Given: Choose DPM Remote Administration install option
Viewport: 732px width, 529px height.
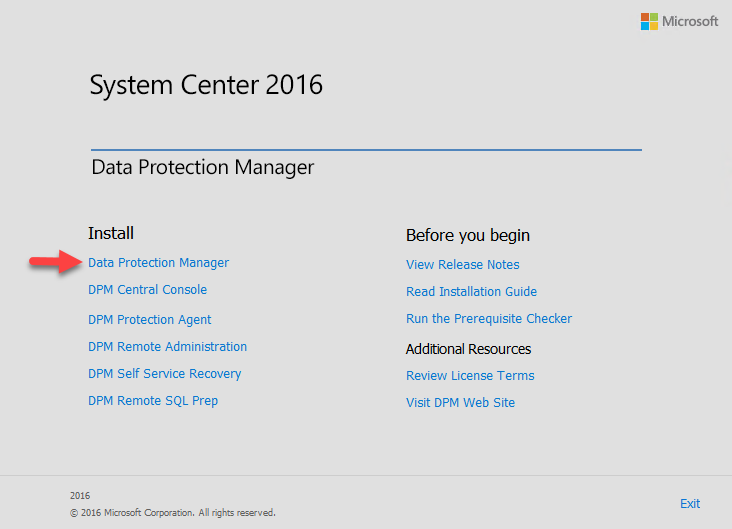Looking at the screenshot, I should coord(168,346).
